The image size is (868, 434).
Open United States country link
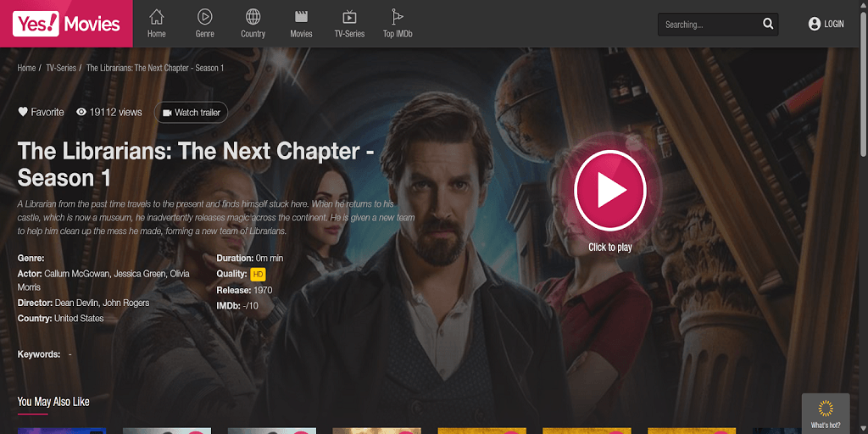click(79, 319)
